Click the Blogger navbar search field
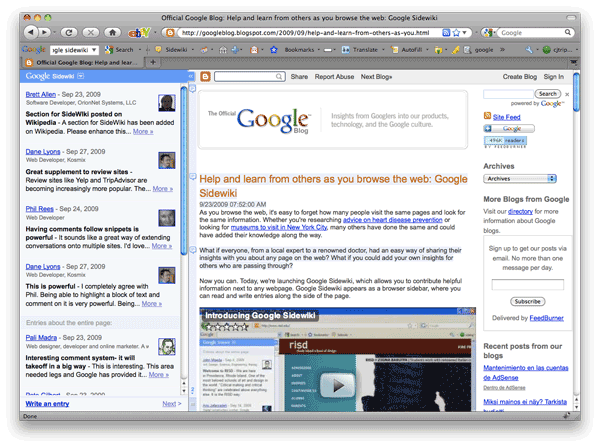This screenshot has width=600, height=444. pyautogui.click(x=249, y=77)
